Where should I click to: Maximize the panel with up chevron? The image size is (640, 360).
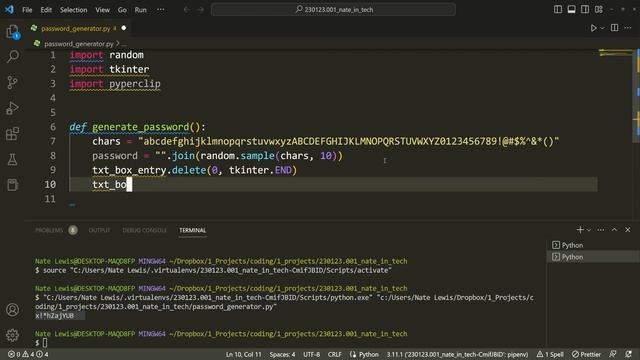click(x=614, y=230)
